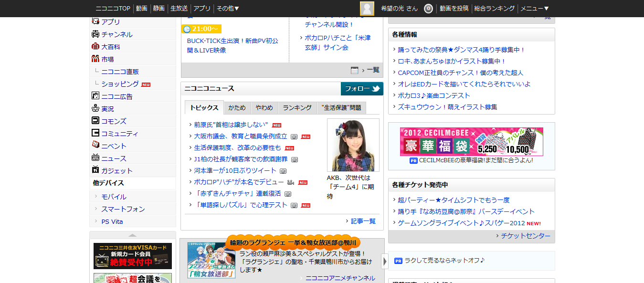This screenshot has height=283, width=644.
Task: Click the notification count badge in top bar
Action: point(428,9)
